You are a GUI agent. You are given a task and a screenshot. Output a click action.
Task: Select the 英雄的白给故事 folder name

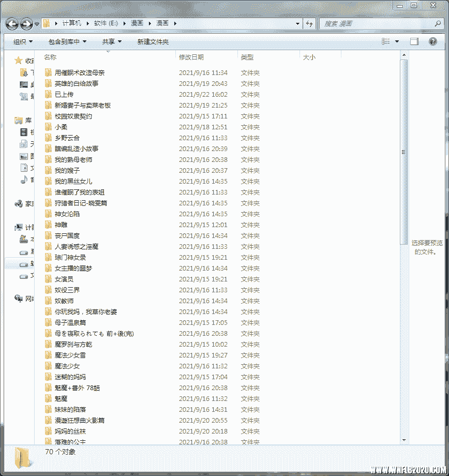point(77,83)
